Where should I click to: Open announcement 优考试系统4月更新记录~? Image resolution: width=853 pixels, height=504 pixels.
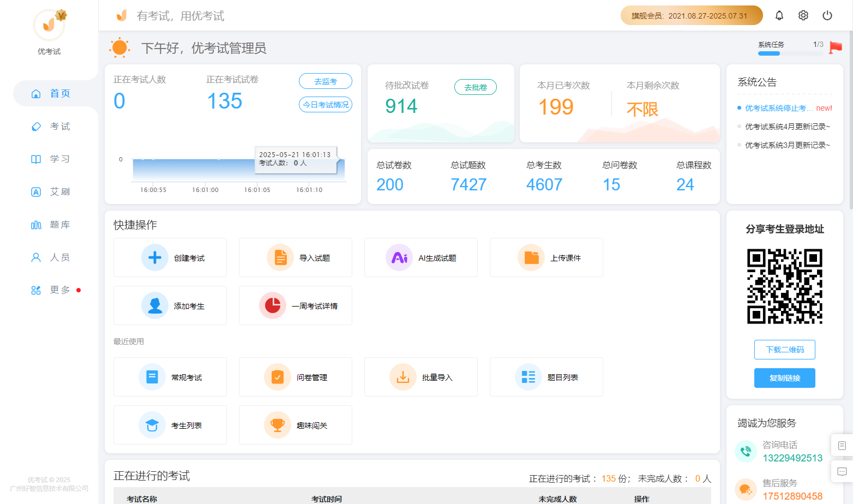[788, 127]
